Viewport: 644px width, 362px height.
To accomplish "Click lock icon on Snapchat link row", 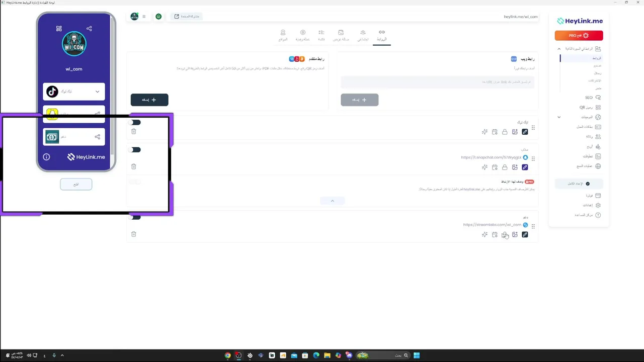I will [505, 167].
